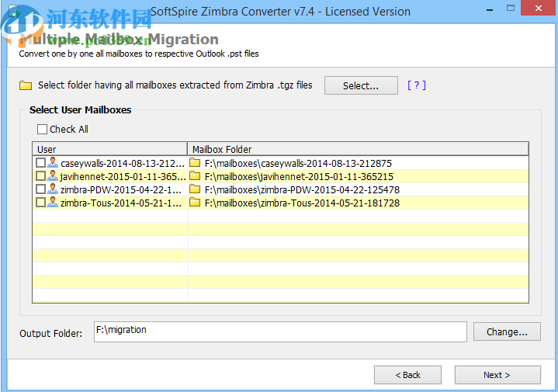558x392 pixels.
Task: Open the [ ? ] help link
Action: (x=416, y=85)
